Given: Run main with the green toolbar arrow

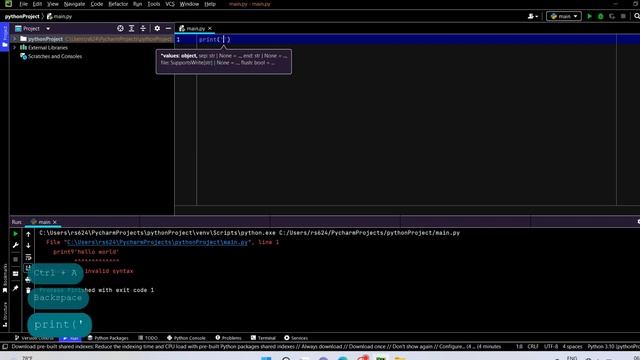Looking at the screenshot, I should [589, 16].
